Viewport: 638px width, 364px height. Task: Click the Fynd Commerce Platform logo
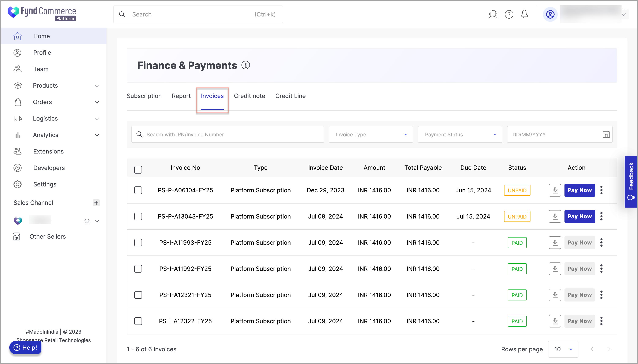click(42, 14)
